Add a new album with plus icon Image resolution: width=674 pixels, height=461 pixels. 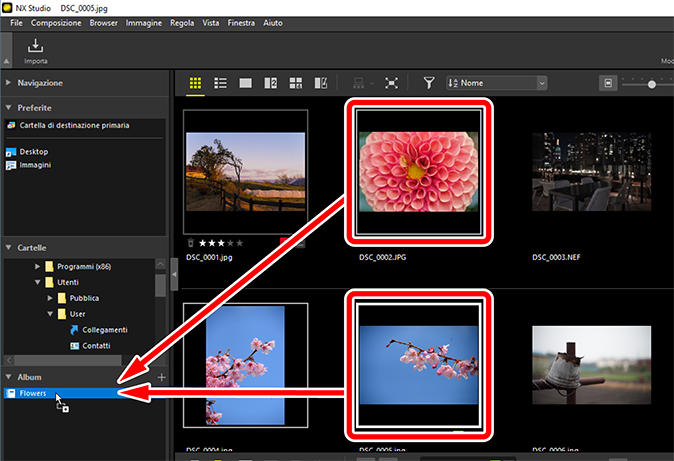162,377
